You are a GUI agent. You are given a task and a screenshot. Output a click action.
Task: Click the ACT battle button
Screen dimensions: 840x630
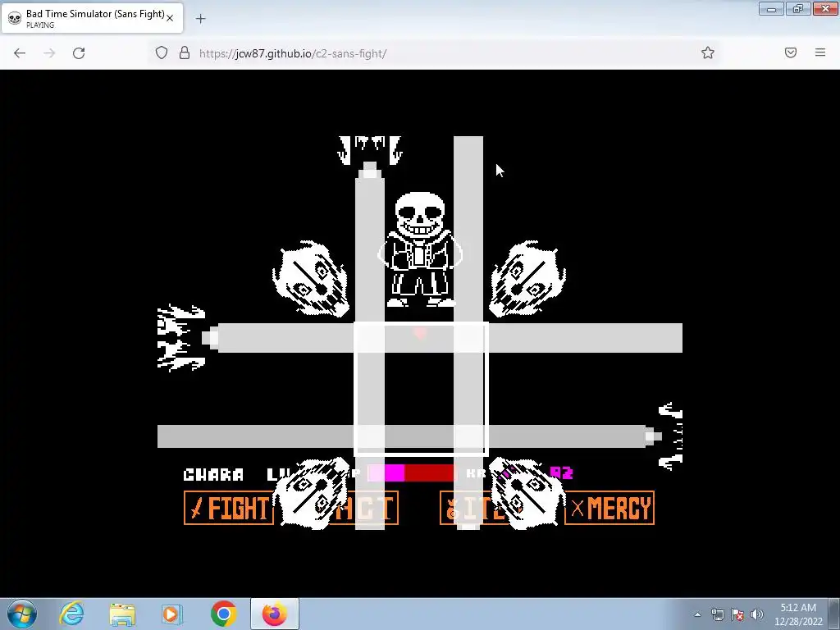[x=364, y=507]
